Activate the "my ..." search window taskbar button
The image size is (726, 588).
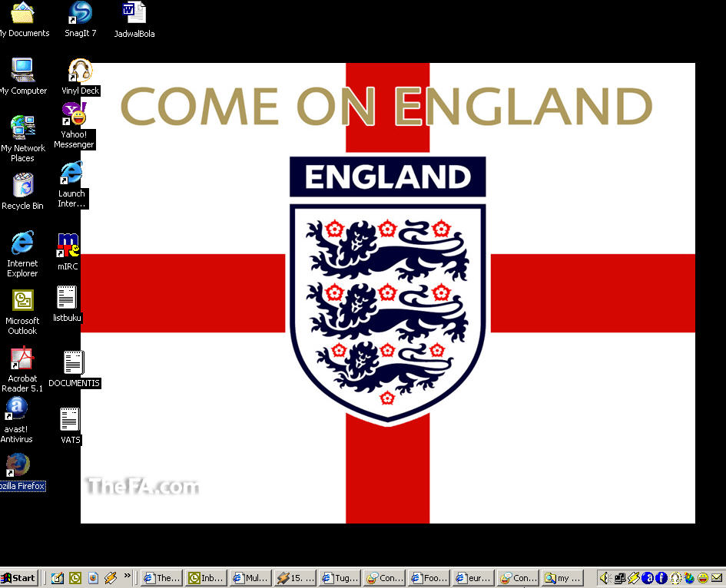[562, 578]
